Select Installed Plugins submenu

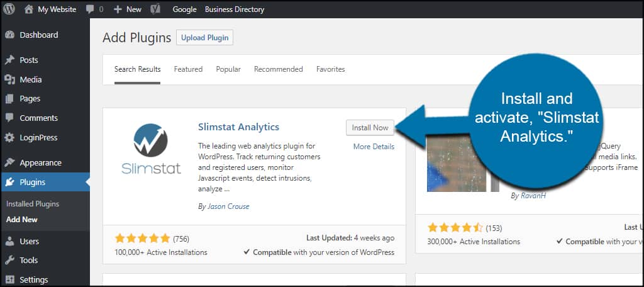coord(33,204)
